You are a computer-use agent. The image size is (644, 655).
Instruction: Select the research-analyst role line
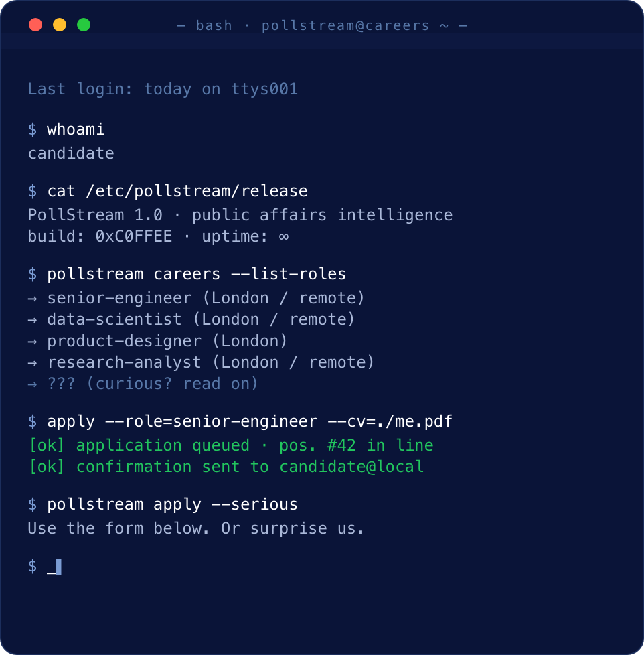pyautogui.click(x=201, y=362)
